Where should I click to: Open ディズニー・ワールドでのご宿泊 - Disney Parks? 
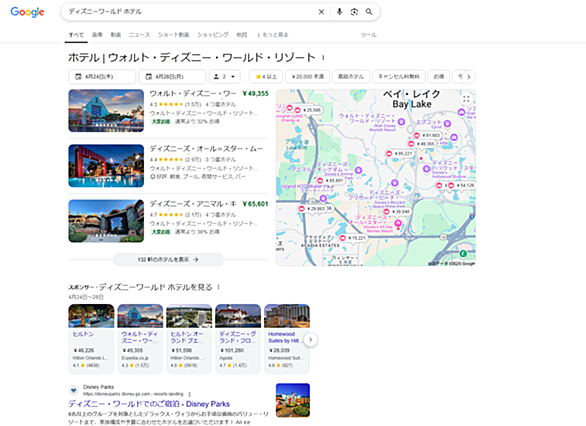[x=149, y=404]
